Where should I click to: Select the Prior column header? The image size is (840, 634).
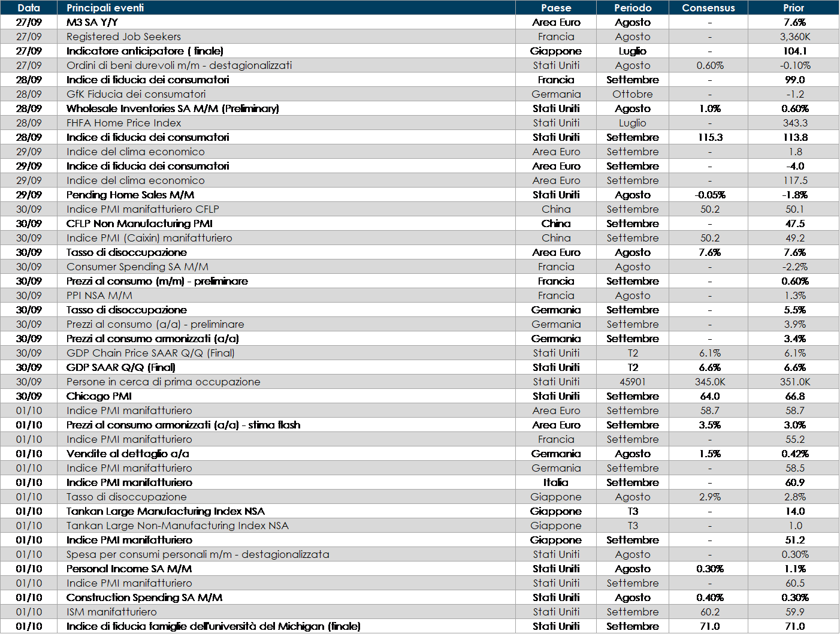[x=793, y=8]
